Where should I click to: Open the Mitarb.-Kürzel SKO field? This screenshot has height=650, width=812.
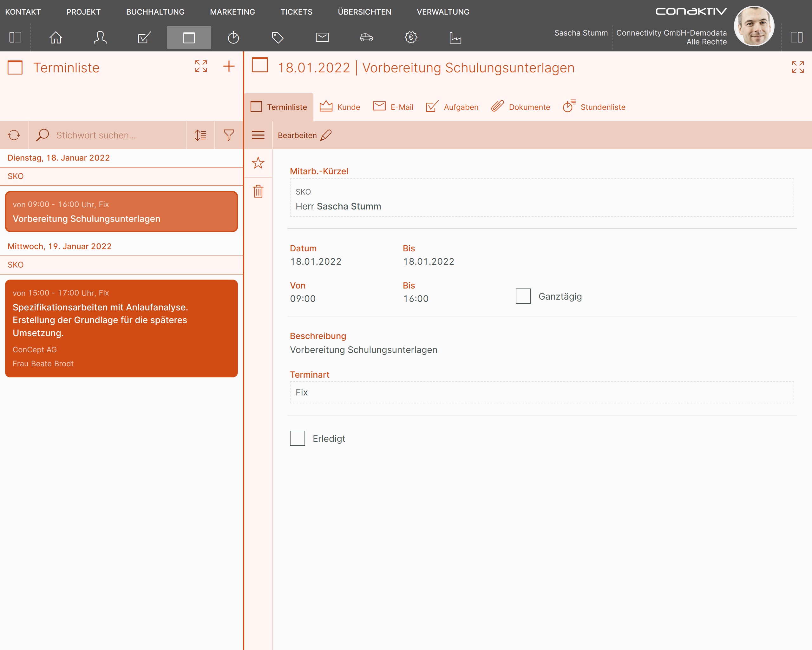point(541,198)
